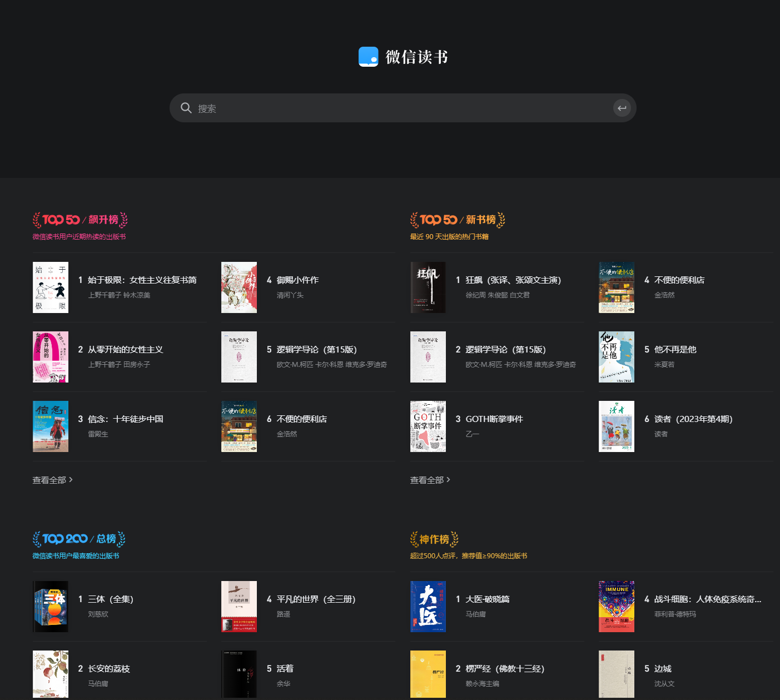
Task: Open the 神作榜 ranking heading
Action: point(434,539)
